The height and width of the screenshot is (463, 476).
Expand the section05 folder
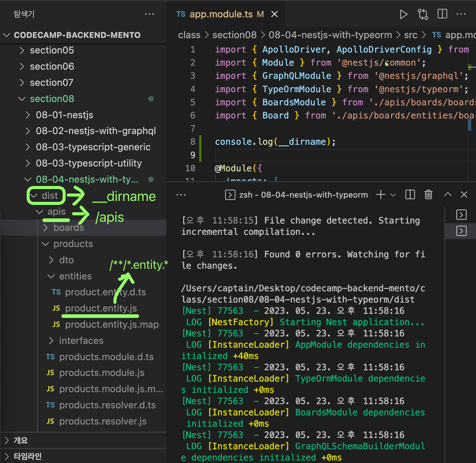pyautogui.click(x=83, y=50)
